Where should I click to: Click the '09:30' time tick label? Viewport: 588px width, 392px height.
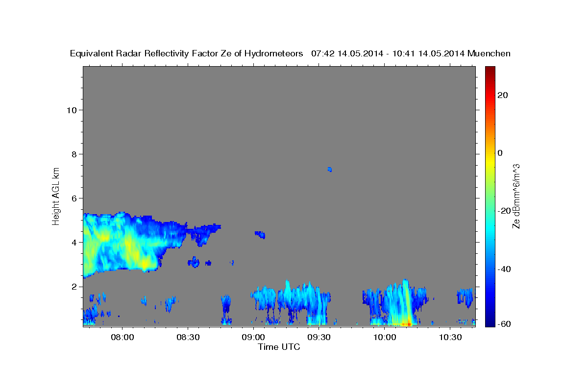tap(319, 338)
